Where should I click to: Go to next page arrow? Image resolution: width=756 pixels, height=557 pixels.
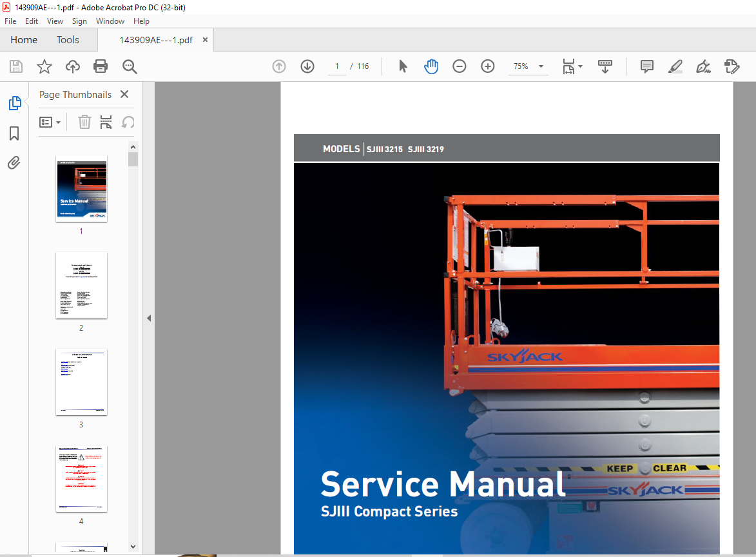(307, 66)
